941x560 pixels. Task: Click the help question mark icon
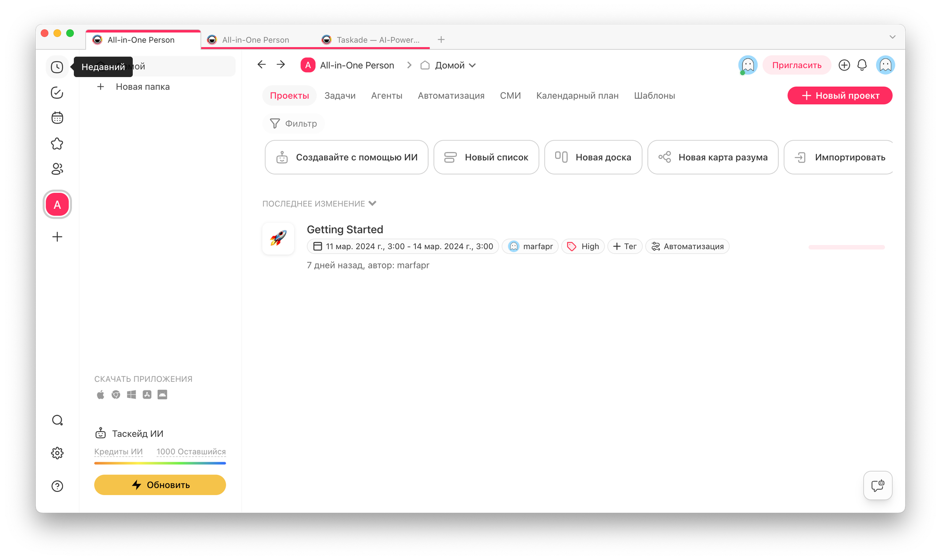click(x=57, y=486)
